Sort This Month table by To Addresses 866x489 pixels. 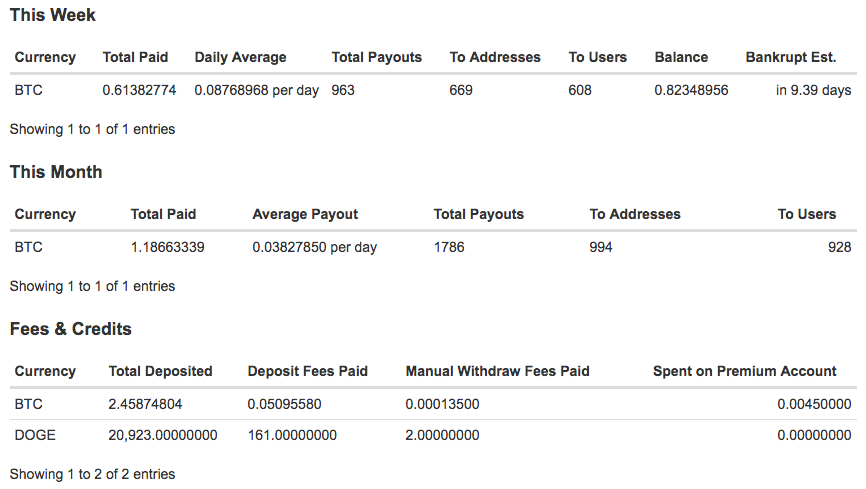pos(635,214)
